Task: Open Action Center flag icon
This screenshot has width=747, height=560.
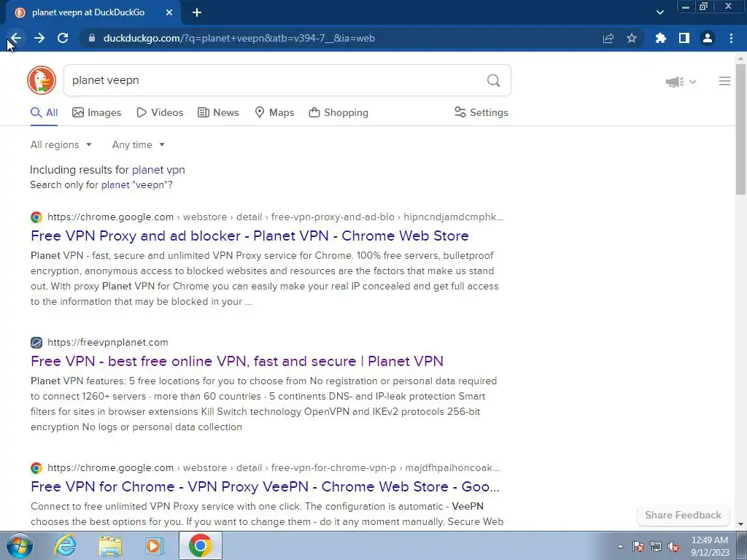Action: [x=638, y=546]
